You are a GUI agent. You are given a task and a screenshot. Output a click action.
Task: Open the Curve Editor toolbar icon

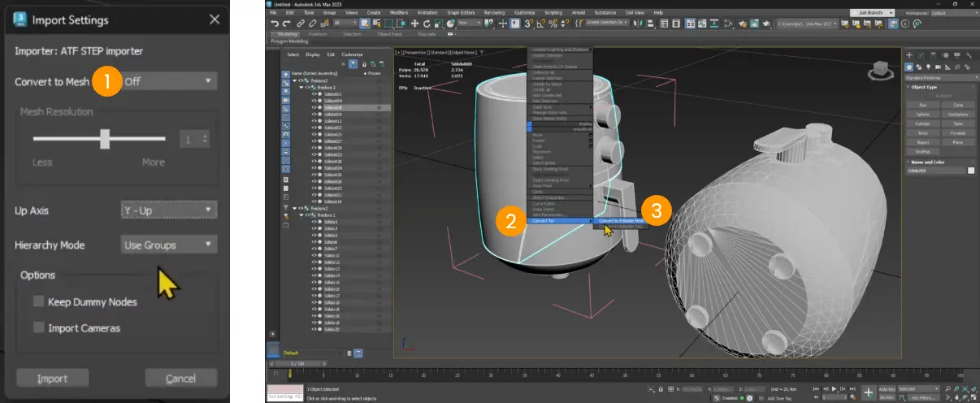(x=701, y=23)
